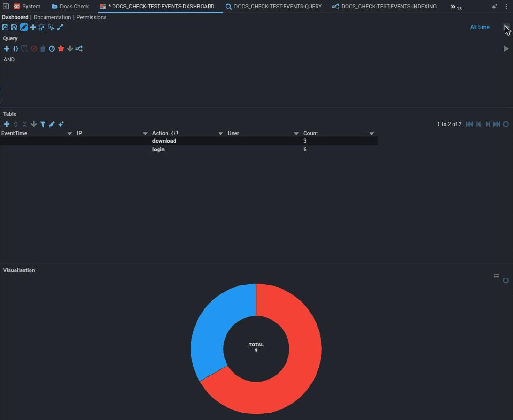This screenshot has width=513, height=420.
Task: Click the count value 6
Action: tap(305, 150)
